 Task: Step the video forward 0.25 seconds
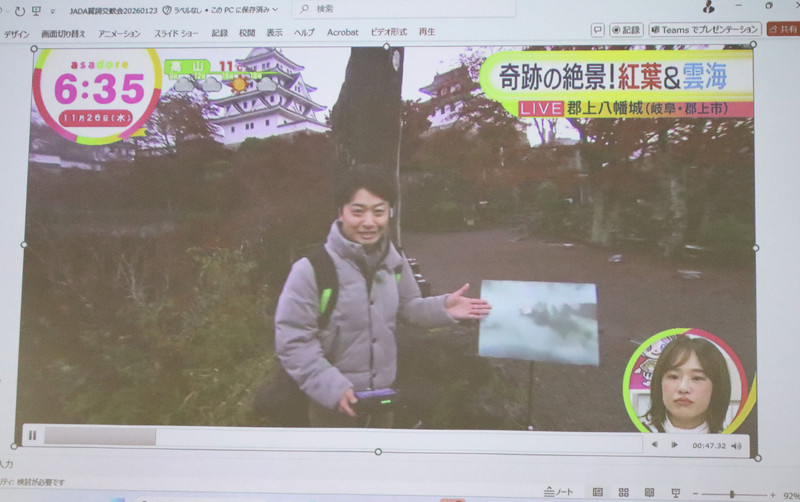(x=672, y=444)
